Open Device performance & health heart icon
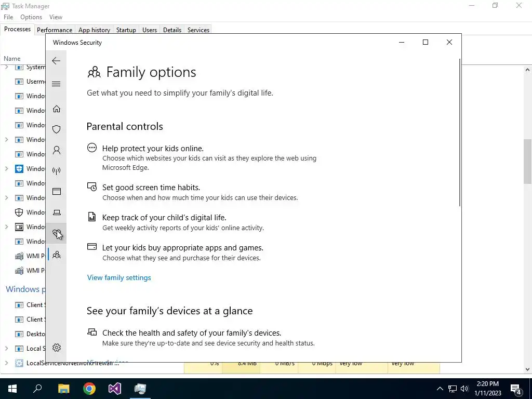Image resolution: width=532 pixels, height=399 pixels. [x=56, y=233]
